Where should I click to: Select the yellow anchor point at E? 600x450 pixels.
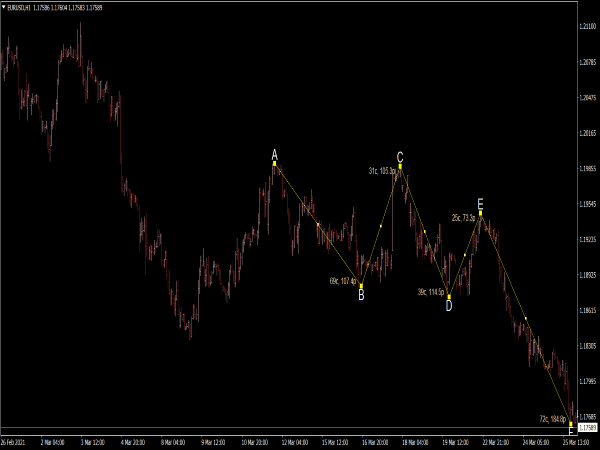coord(481,213)
